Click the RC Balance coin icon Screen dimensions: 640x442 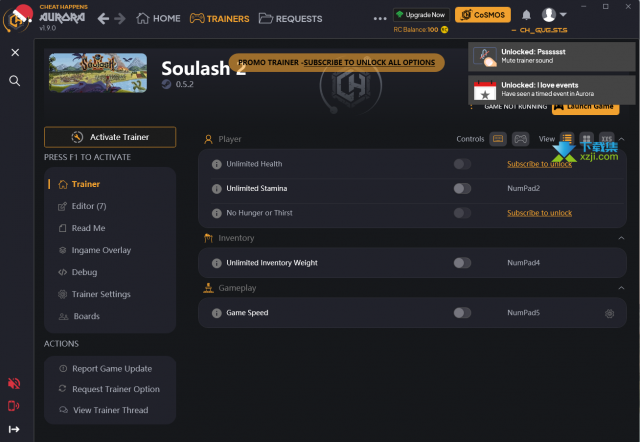point(444,29)
